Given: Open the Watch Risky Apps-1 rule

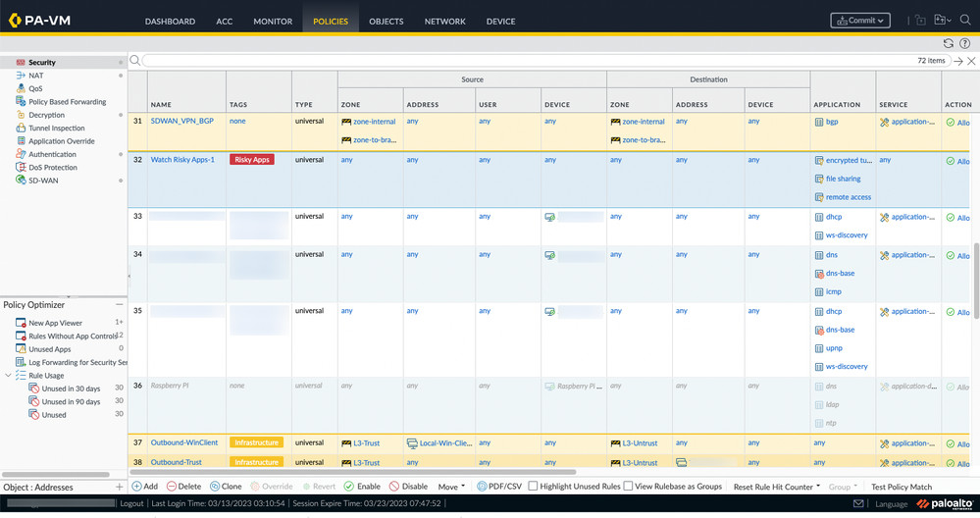Looking at the screenshot, I should pos(182,160).
